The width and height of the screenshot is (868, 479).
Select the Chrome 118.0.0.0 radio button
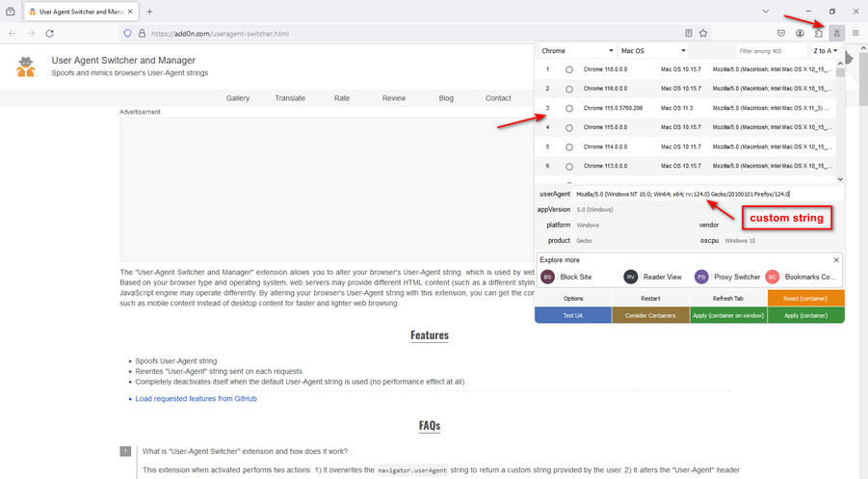tap(569, 69)
